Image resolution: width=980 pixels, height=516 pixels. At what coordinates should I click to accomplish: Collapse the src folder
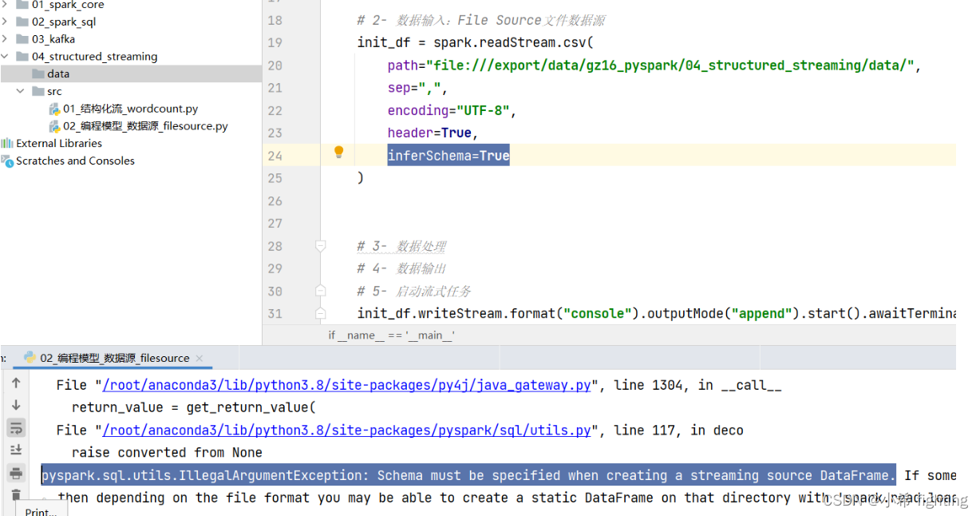21,92
